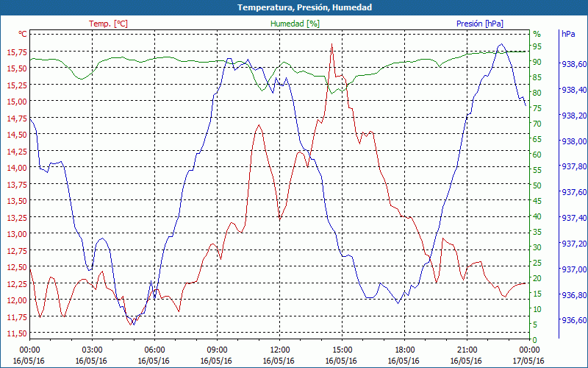Image resolution: width=588 pixels, height=368 pixels.
Task: Click pressure axis value 937,80
Action: click(x=574, y=166)
